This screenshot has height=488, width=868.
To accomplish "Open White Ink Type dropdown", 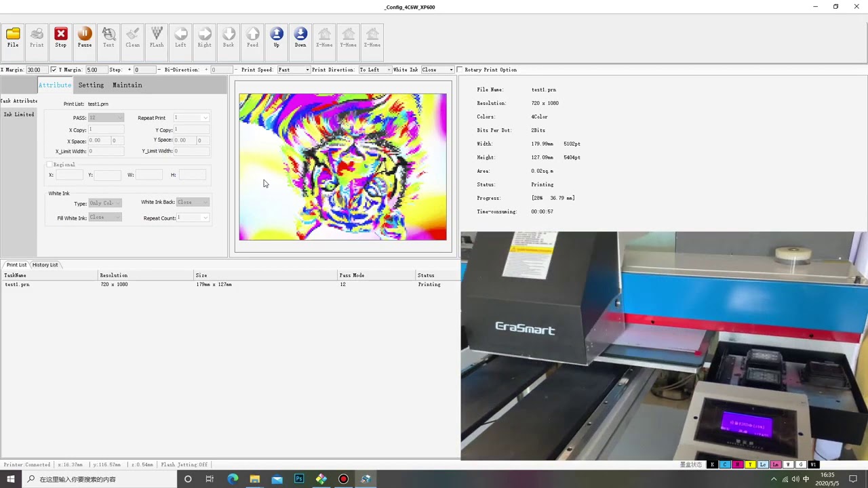I will coord(105,203).
